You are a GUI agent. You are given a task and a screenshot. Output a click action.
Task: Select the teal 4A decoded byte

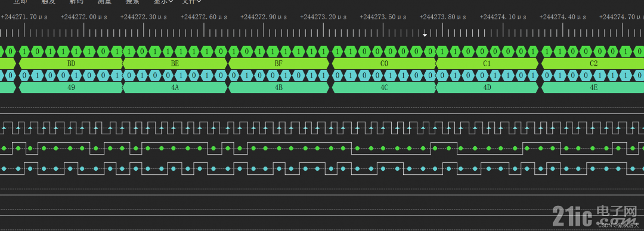[x=175, y=88]
